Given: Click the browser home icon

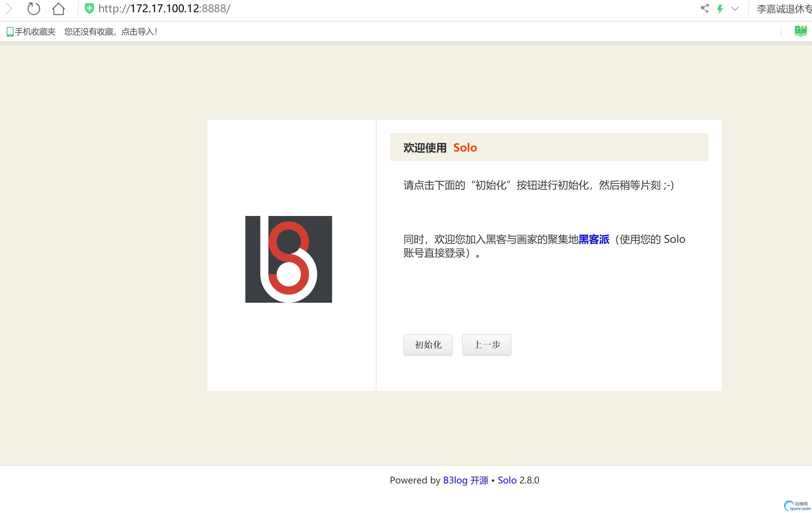Looking at the screenshot, I should pyautogui.click(x=58, y=9).
